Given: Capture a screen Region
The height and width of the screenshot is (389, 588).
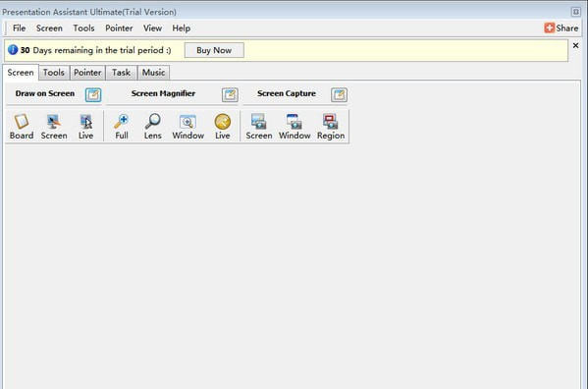Looking at the screenshot, I should click(331, 127).
